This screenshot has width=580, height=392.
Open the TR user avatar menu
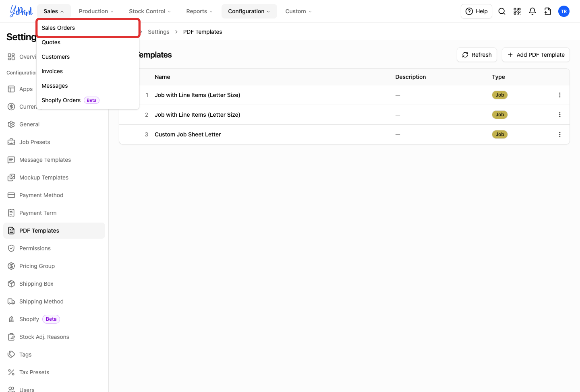click(564, 11)
